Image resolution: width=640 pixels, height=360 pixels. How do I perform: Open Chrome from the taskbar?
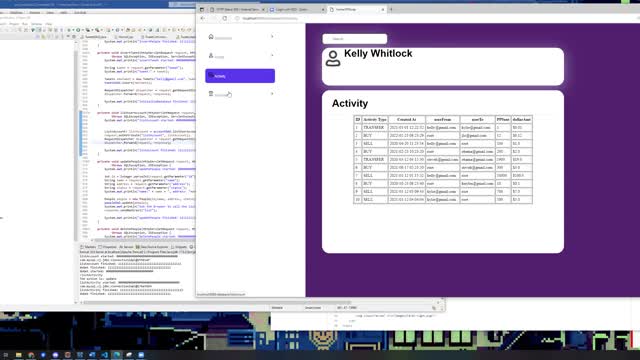tap(31, 355)
